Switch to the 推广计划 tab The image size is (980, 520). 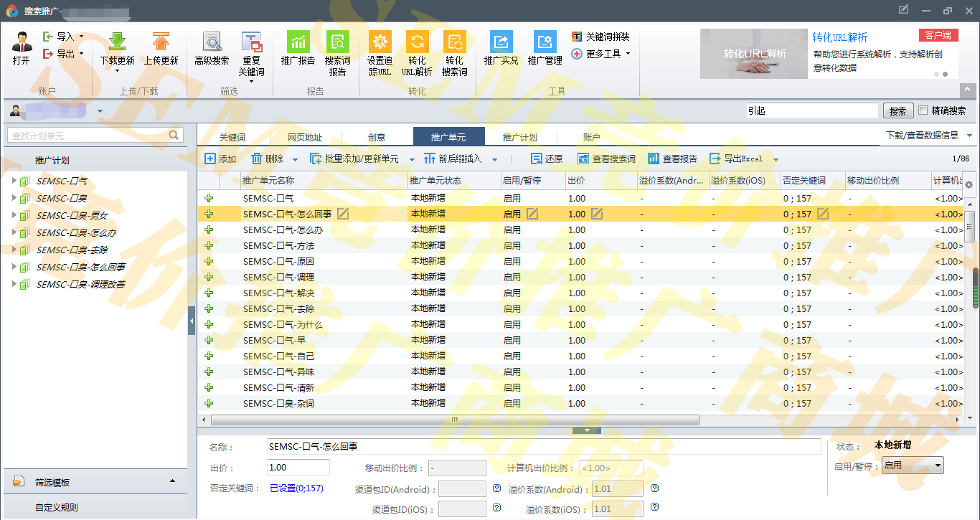(x=519, y=137)
